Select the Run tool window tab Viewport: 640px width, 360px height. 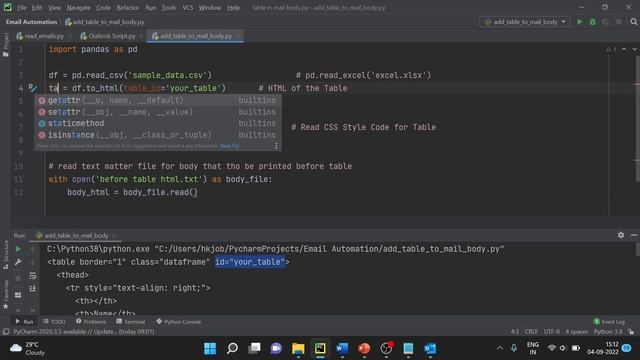(24, 322)
